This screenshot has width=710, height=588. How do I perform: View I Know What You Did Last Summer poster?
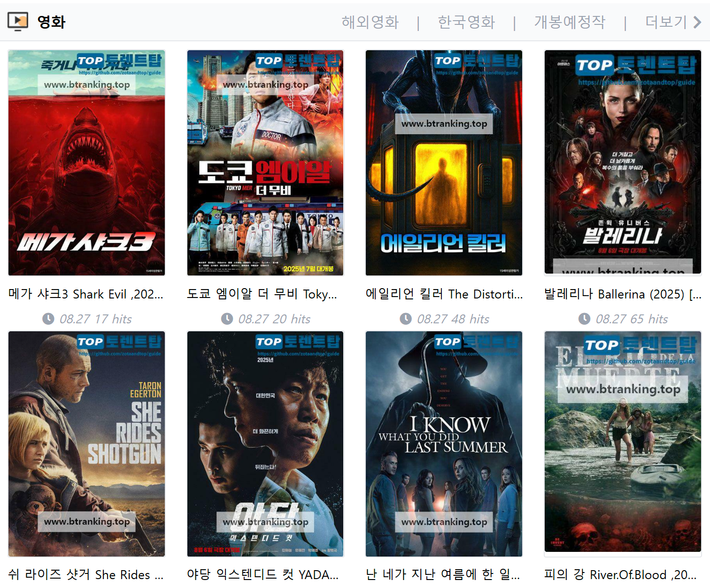pos(444,443)
